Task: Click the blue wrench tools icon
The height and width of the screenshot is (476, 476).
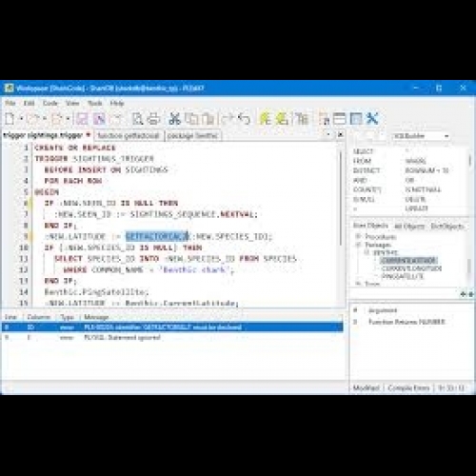Action: click(x=372, y=119)
